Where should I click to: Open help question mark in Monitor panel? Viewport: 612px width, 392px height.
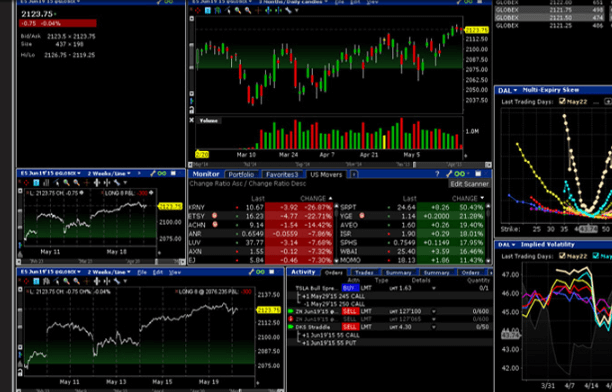[438, 174]
